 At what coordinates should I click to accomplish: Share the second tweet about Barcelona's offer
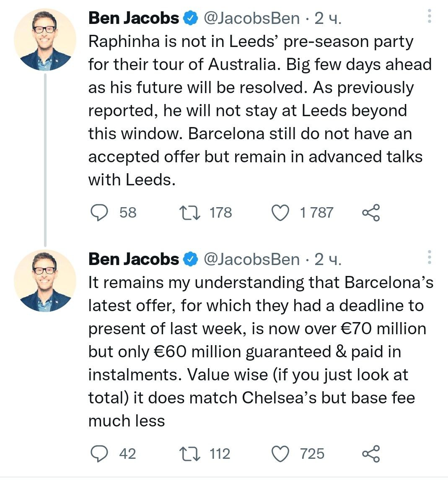(371, 454)
